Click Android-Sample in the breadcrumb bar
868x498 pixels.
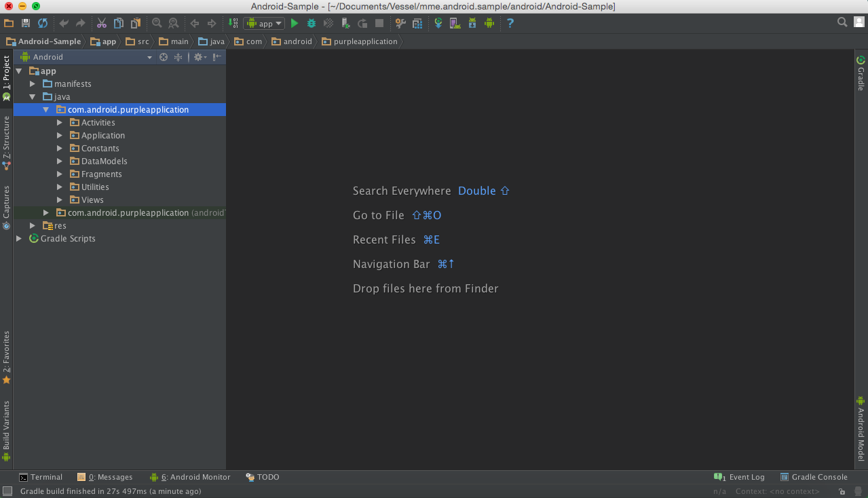[x=43, y=41]
